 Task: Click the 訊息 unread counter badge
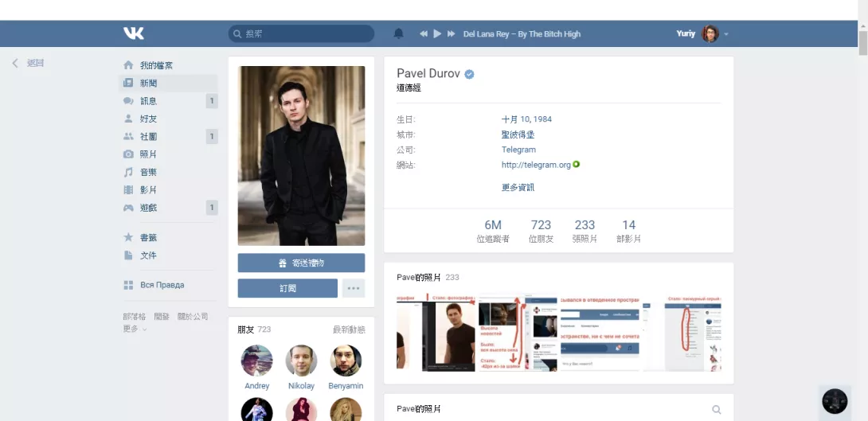coord(212,101)
